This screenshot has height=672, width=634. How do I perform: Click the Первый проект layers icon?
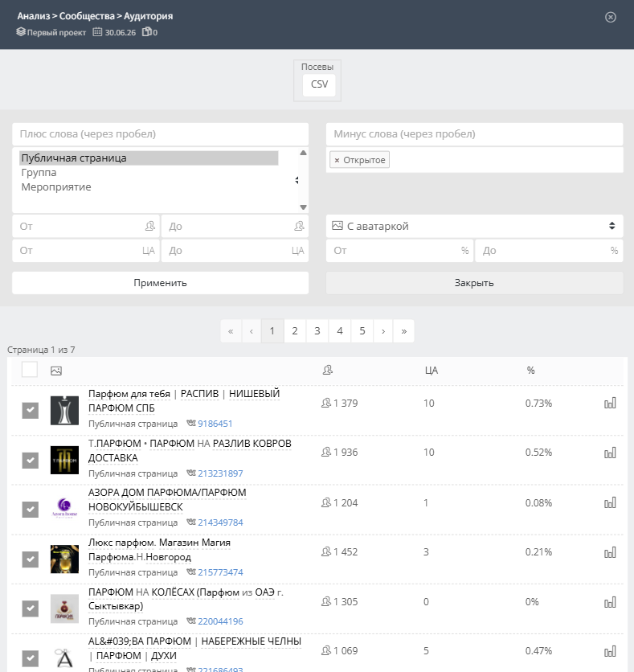pyautogui.click(x=21, y=31)
